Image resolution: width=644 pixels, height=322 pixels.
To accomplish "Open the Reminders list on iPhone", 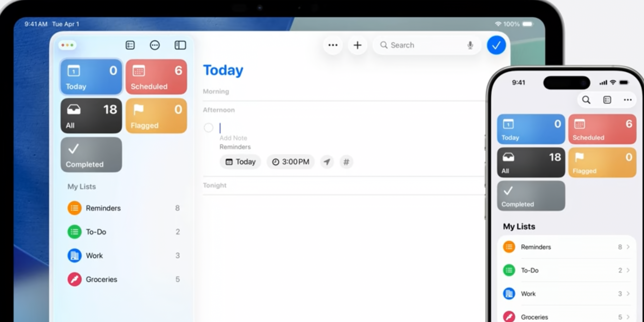I will pyautogui.click(x=566, y=247).
